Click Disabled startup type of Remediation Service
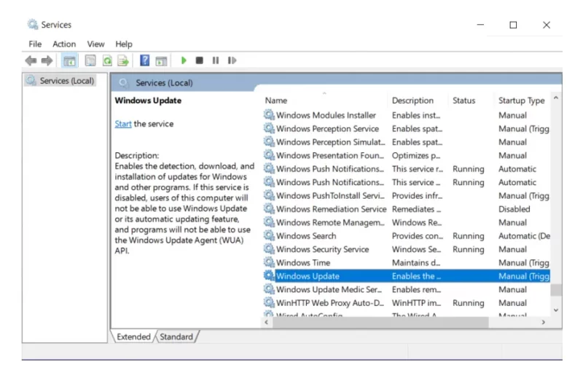Viewport: 583px width, 392px height. (514, 208)
